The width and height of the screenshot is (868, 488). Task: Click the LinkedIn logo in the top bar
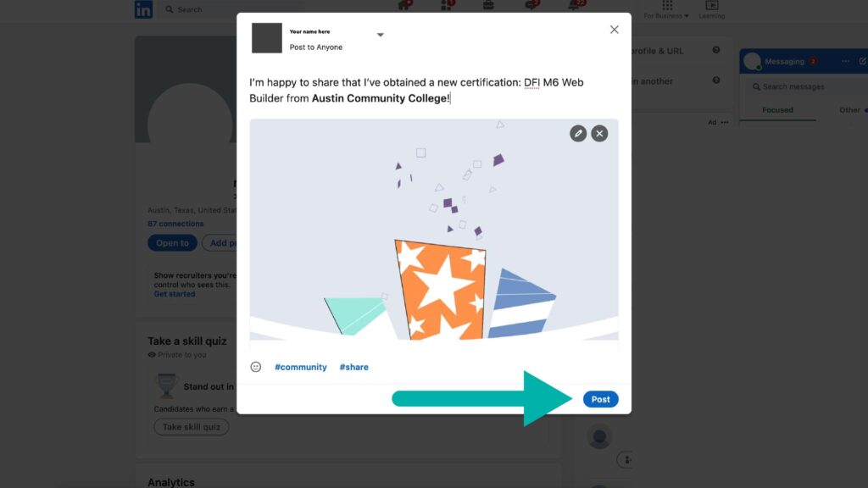(x=143, y=9)
